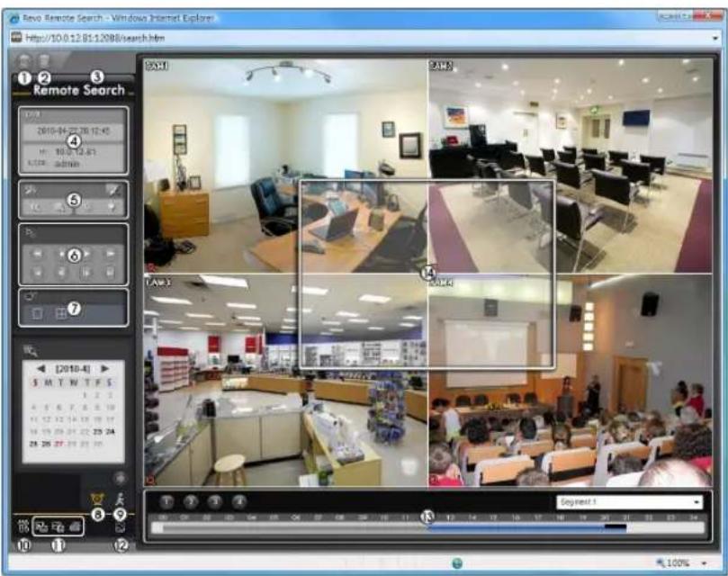Click the icon below the running man
The image size is (728, 576).
click(121, 527)
